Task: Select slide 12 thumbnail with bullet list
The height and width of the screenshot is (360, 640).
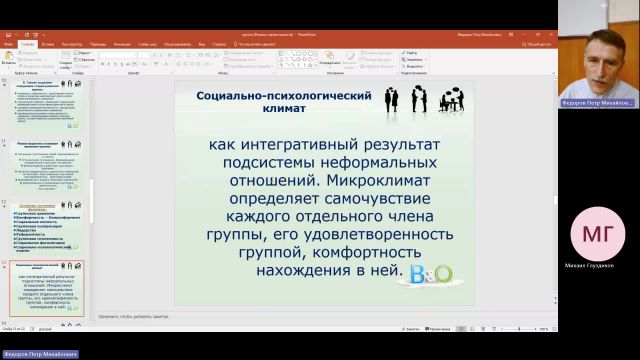Action: click(47, 227)
